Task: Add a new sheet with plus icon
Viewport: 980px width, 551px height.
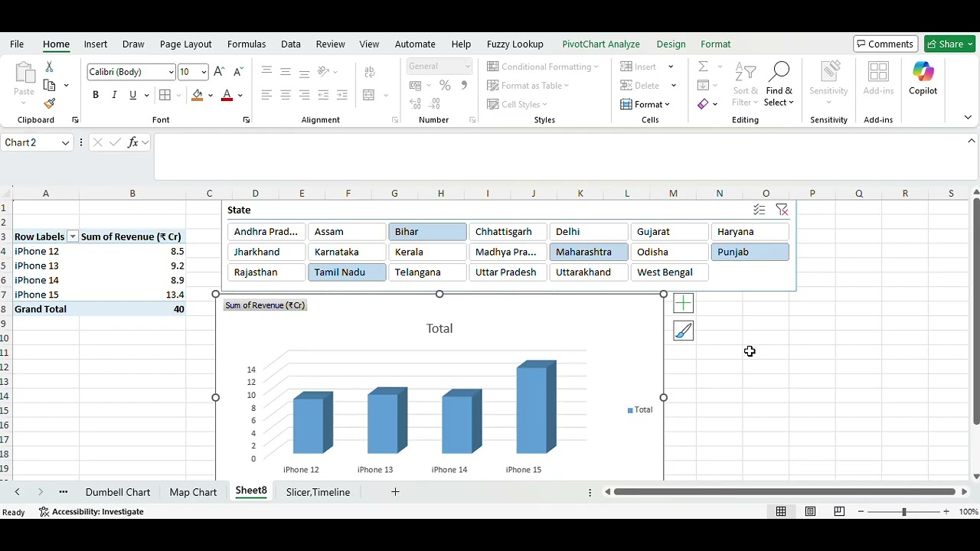Action: (395, 492)
